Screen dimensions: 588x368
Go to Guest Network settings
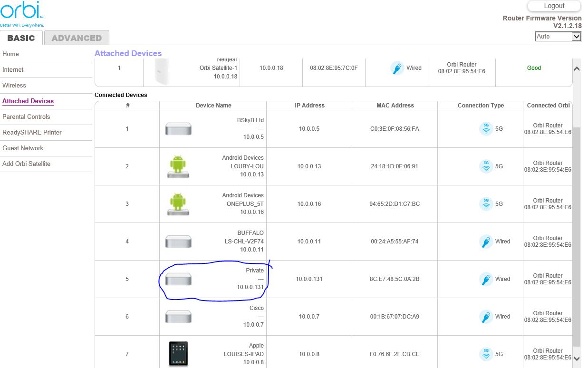click(x=23, y=148)
